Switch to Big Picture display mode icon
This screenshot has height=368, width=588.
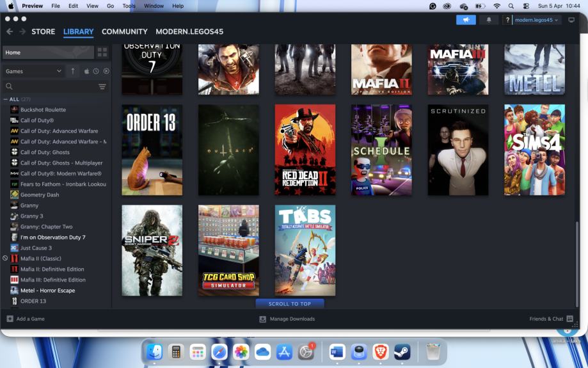pos(571,20)
